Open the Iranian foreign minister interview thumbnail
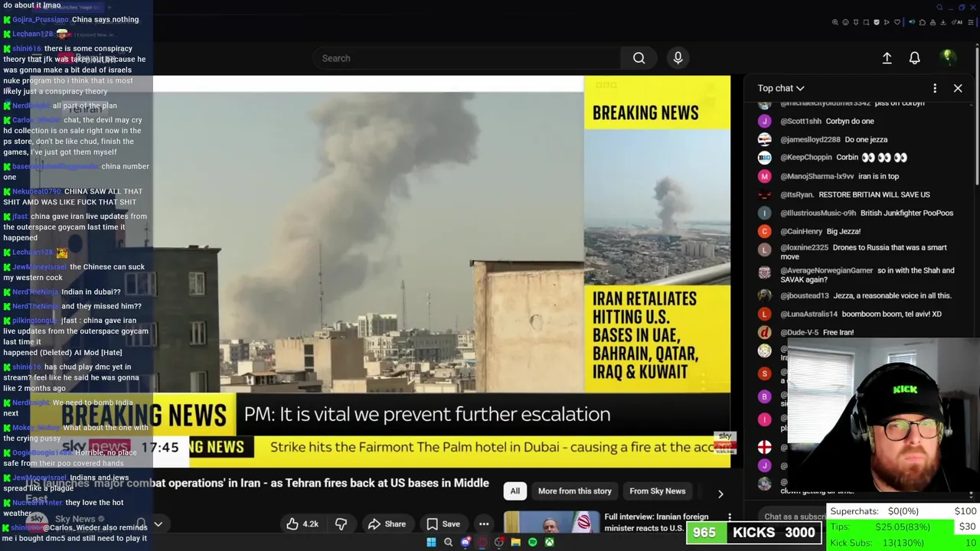The height and width of the screenshot is (551, 980). pyautogui.click(x=551, y=522)
